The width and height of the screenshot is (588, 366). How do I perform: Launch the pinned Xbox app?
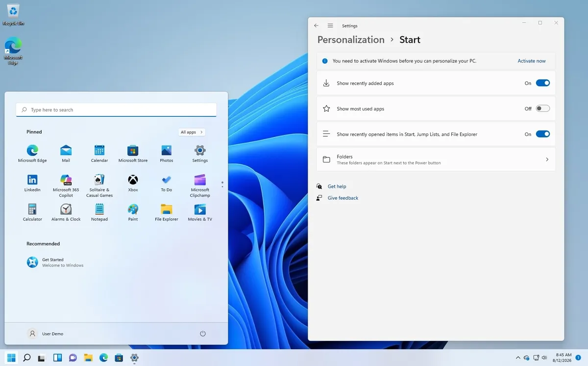(133, 183)
